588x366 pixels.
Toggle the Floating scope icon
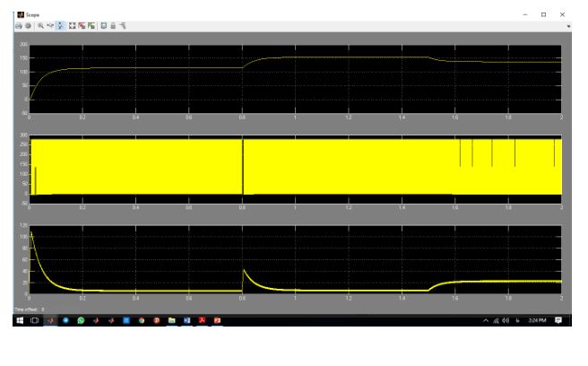coord(103,26)
